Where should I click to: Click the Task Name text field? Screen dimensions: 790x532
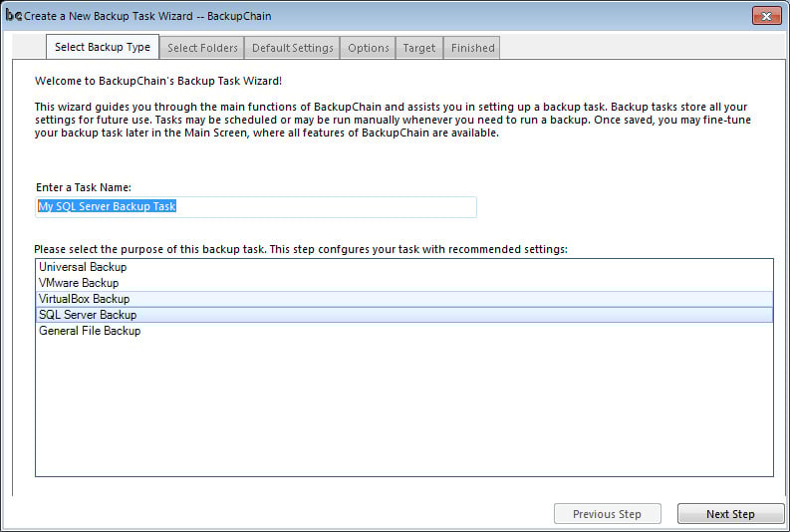[x=256, y=206]
